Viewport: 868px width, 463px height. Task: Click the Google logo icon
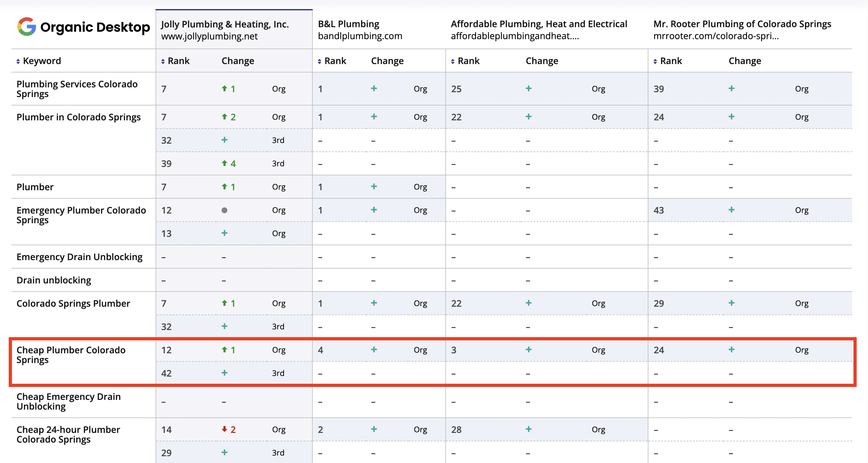27,27
